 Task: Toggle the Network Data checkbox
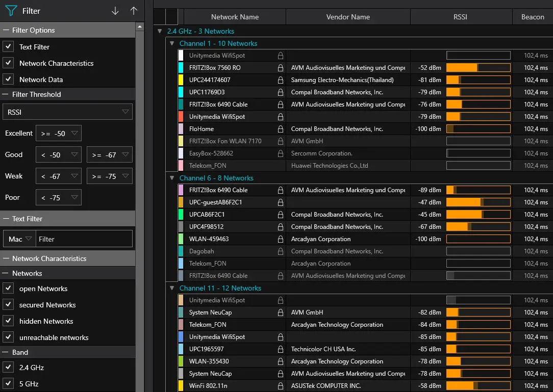pos(8,80)
